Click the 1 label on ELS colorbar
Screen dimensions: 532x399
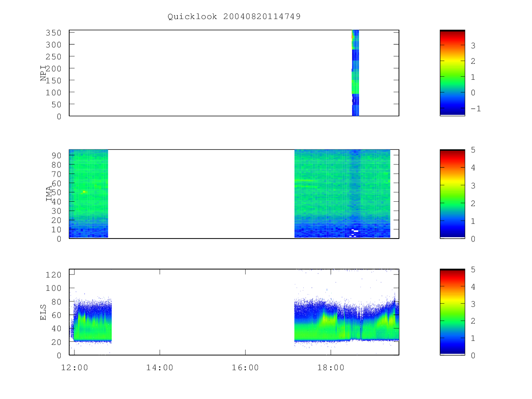pos(473,338)
